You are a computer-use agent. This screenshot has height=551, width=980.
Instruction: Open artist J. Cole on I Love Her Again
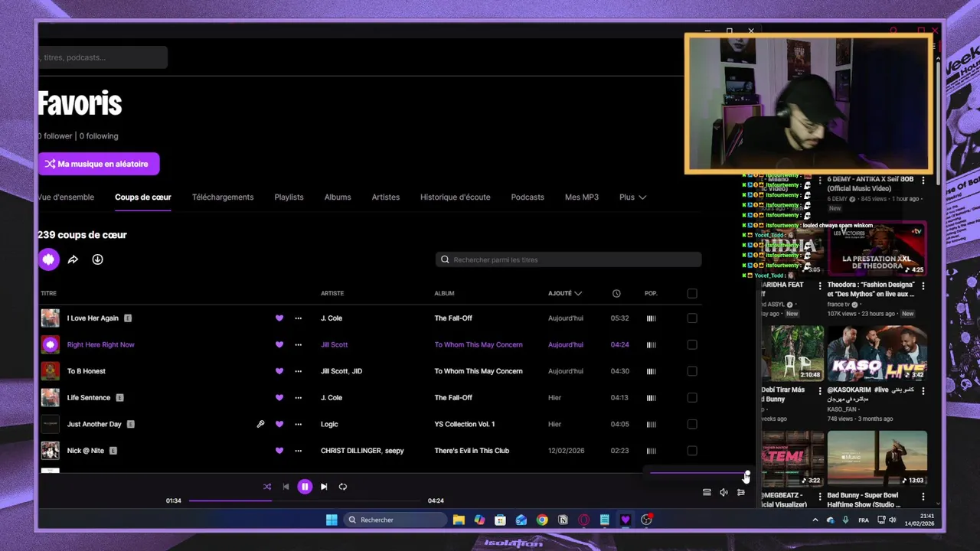click(332, 318)
